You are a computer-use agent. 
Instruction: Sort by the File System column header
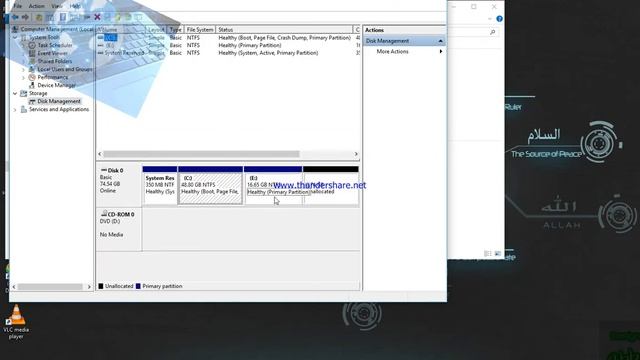point(200,30)
